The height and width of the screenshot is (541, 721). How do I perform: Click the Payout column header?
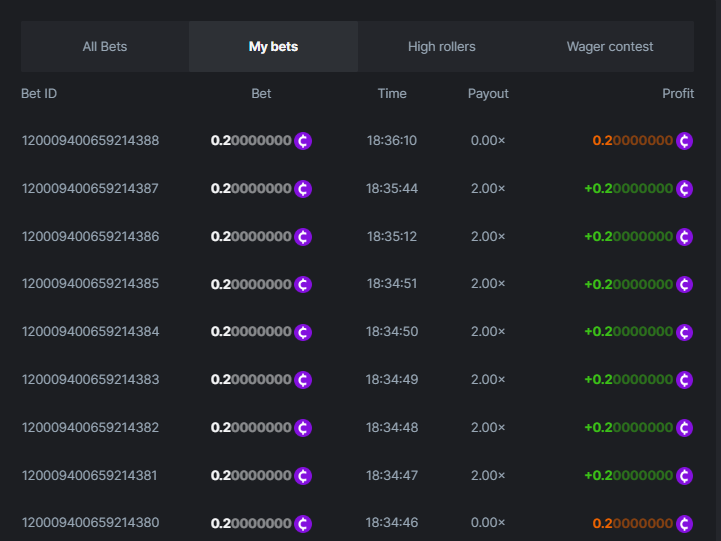point(488,94)
